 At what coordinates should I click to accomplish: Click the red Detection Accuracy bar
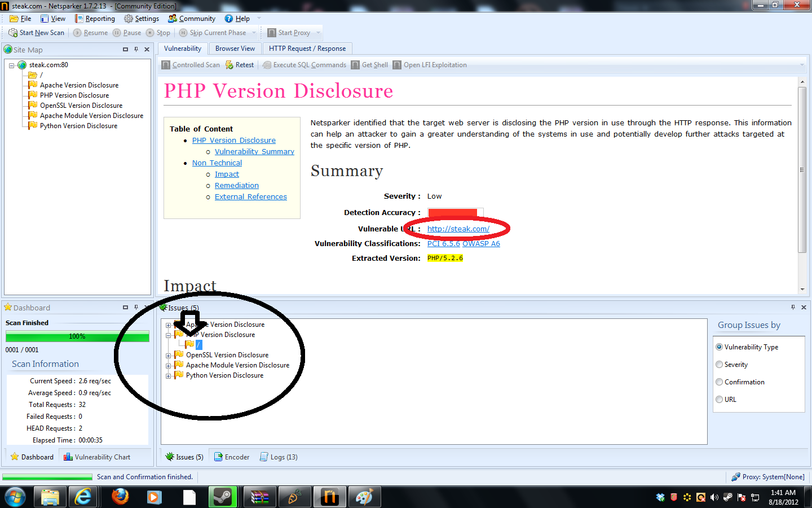click(x=452, y=213)
